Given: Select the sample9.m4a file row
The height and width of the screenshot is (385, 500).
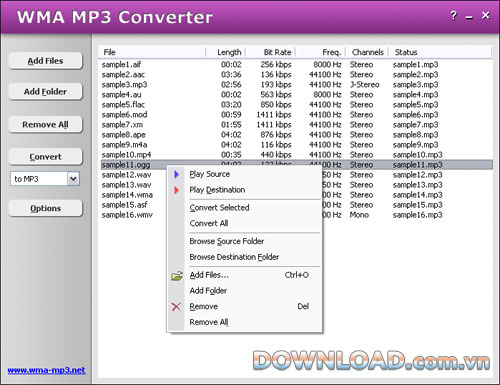Looking at the screenshot, I should pos(296,145).
